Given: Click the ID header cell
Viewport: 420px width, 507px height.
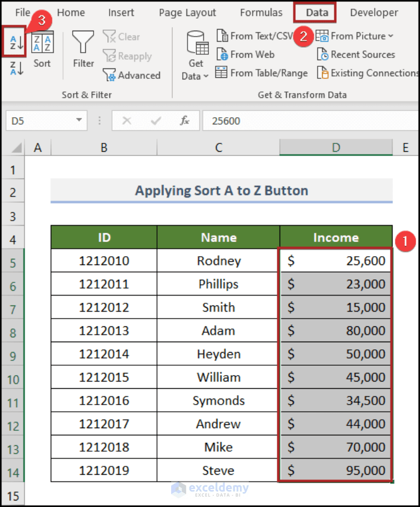Looking at the screenshot, I should tap(104, 237).
